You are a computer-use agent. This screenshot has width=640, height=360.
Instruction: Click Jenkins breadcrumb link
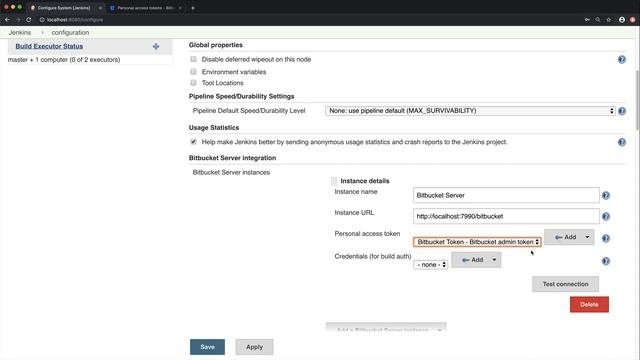pyautogui.click(x=20, y=32)
